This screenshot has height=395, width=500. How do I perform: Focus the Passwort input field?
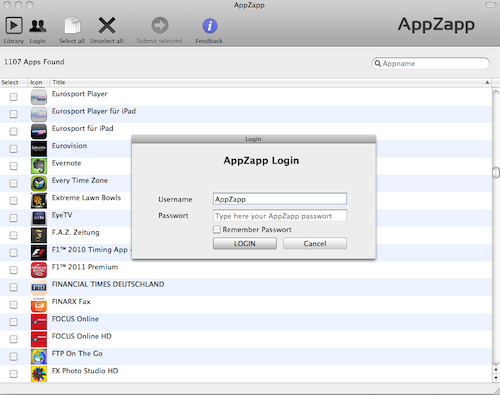click(x=280, y=216)
